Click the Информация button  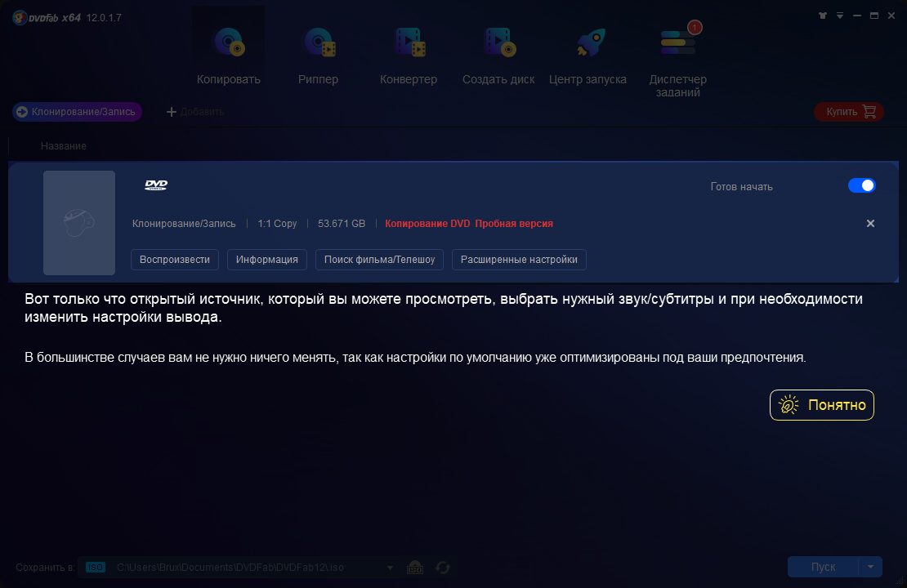click(266, 260)
